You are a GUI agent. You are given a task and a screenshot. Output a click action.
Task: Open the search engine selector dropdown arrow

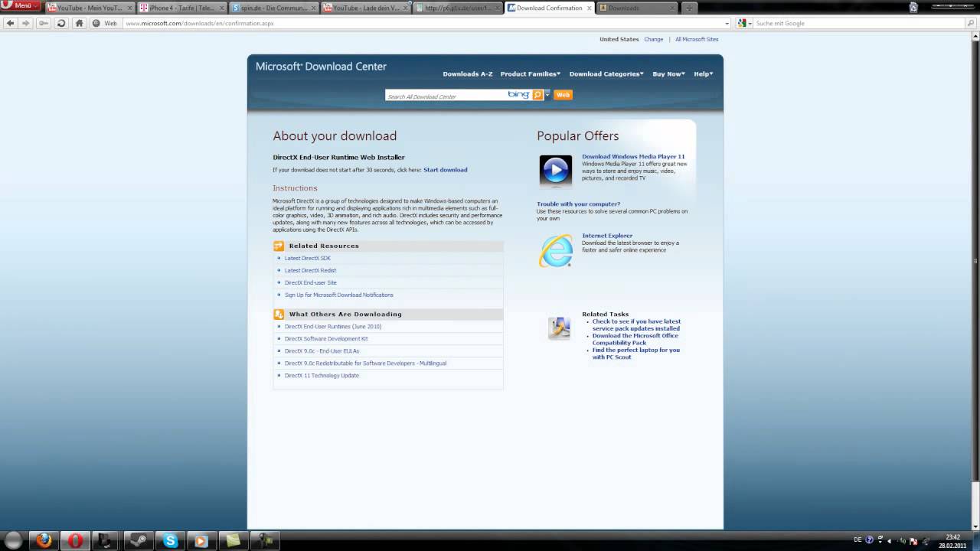pos(750,23)
